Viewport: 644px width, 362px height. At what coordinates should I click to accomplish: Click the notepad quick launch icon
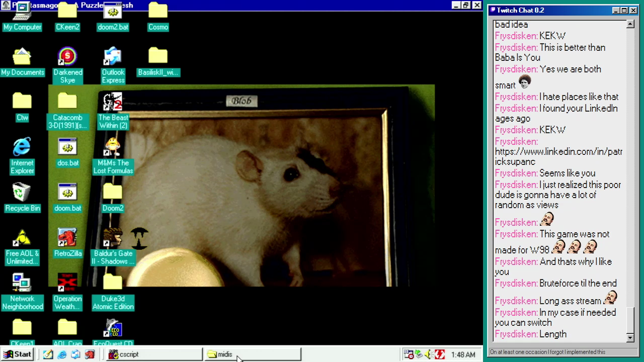pyautogui.click(x=48, y=354)
